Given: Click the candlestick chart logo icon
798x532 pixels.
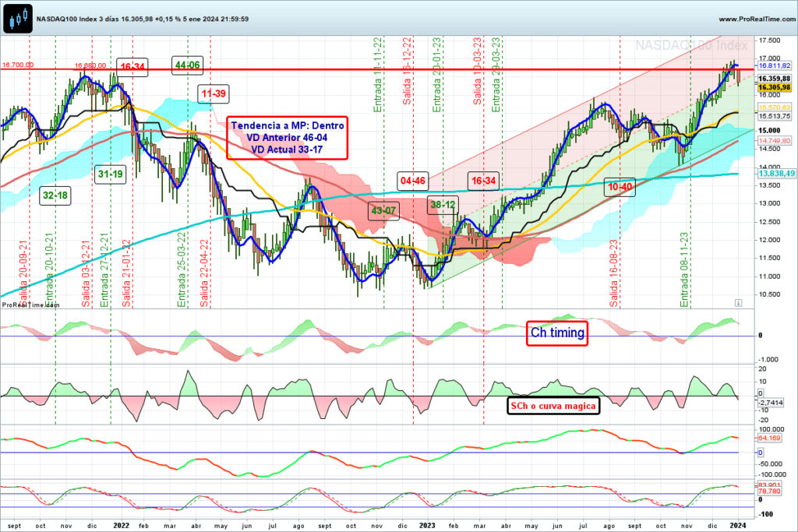Looking at the screenshot, I should 18,19.
